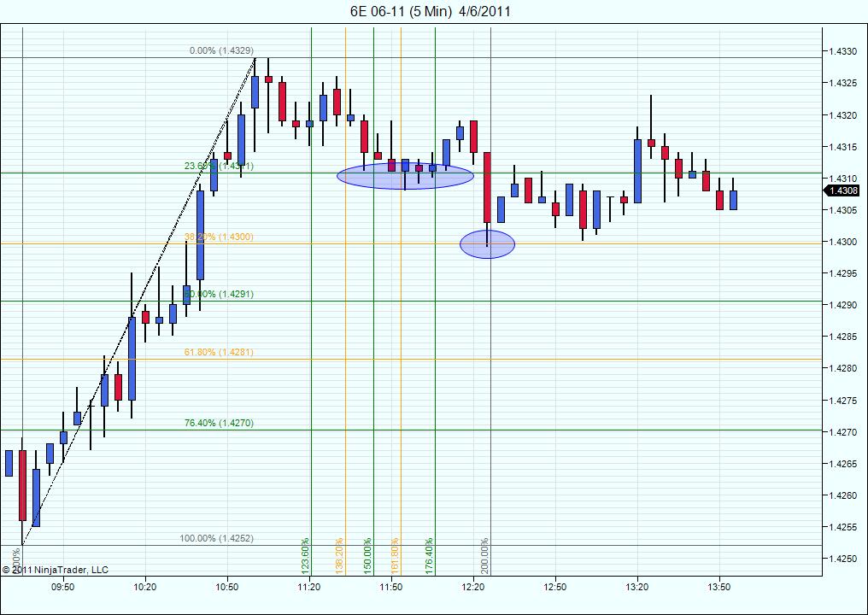This screenshot has height=615, width=868.
Task: Select the large blue ellipse at the 23.60% level
Action: click(405, 176)
